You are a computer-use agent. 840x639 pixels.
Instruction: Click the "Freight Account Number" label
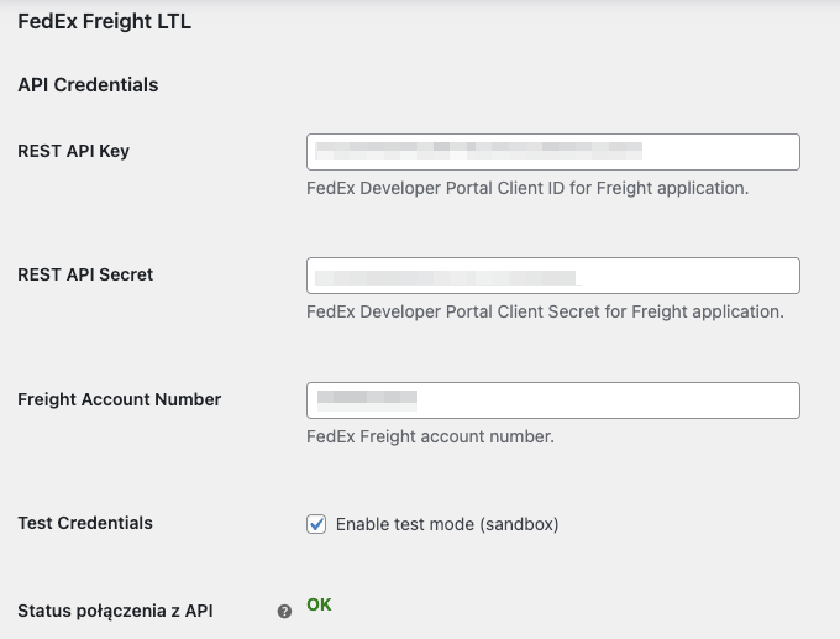click(x=119, y=399)
